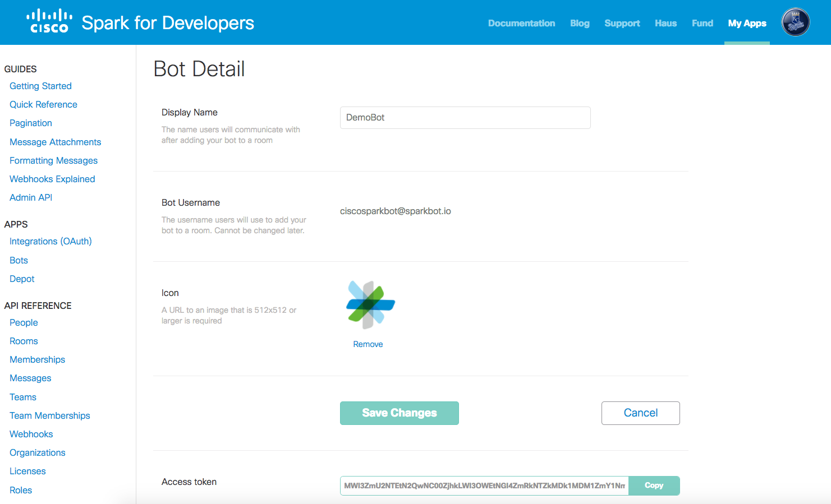This screenshot has width=831, height=504.
Task: Open Getting Started guide
Action: (40, 86)
